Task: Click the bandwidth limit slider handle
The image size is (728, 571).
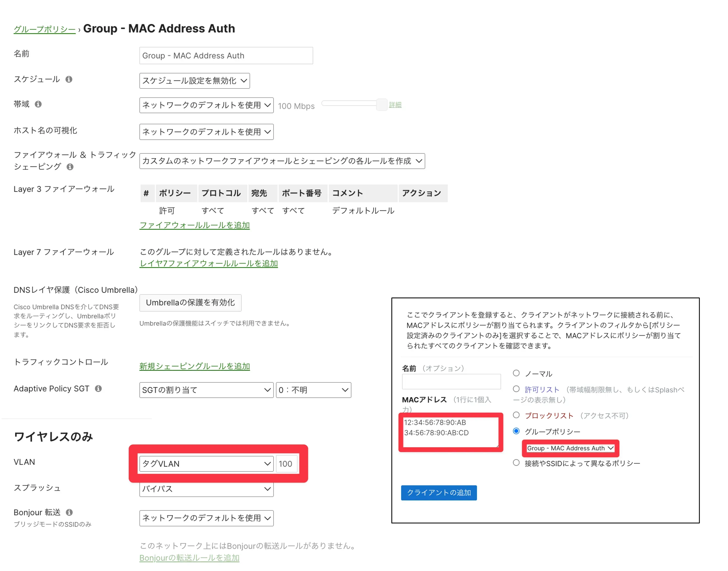Action: 382,105
